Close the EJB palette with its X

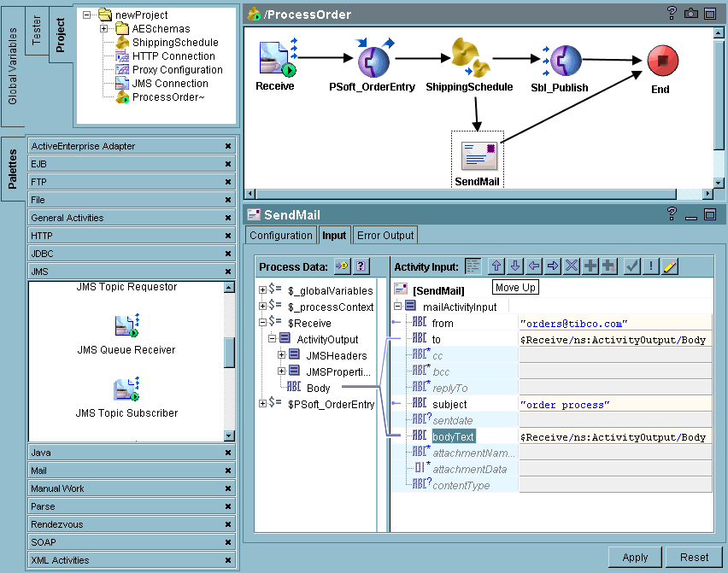pos(228,164)
